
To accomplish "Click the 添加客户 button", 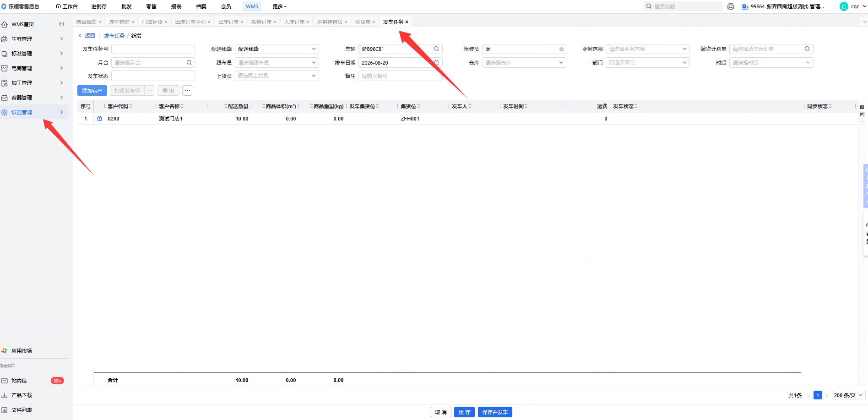I will [x=92, y=91].
